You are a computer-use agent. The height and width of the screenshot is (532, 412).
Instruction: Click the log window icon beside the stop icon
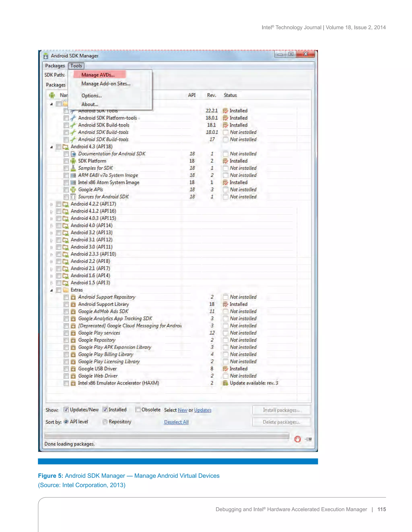tap(309, 439)
